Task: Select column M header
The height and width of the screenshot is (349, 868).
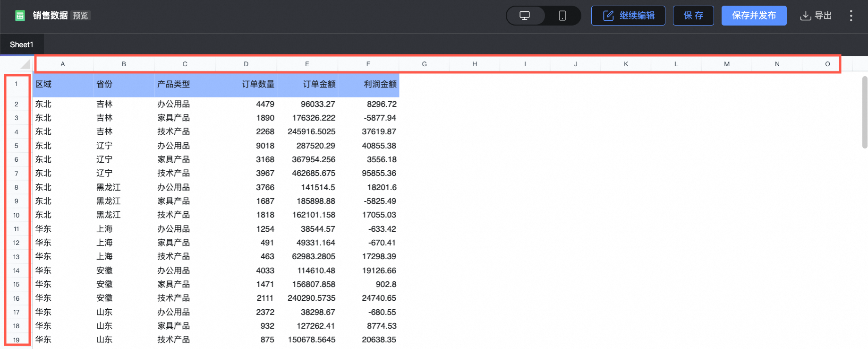Action: tap(727, 64)
